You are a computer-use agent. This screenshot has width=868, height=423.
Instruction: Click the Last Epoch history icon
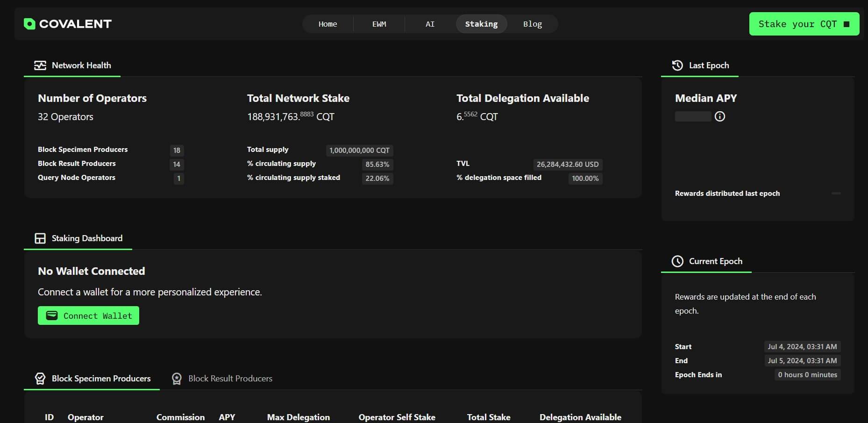[677, 65]
